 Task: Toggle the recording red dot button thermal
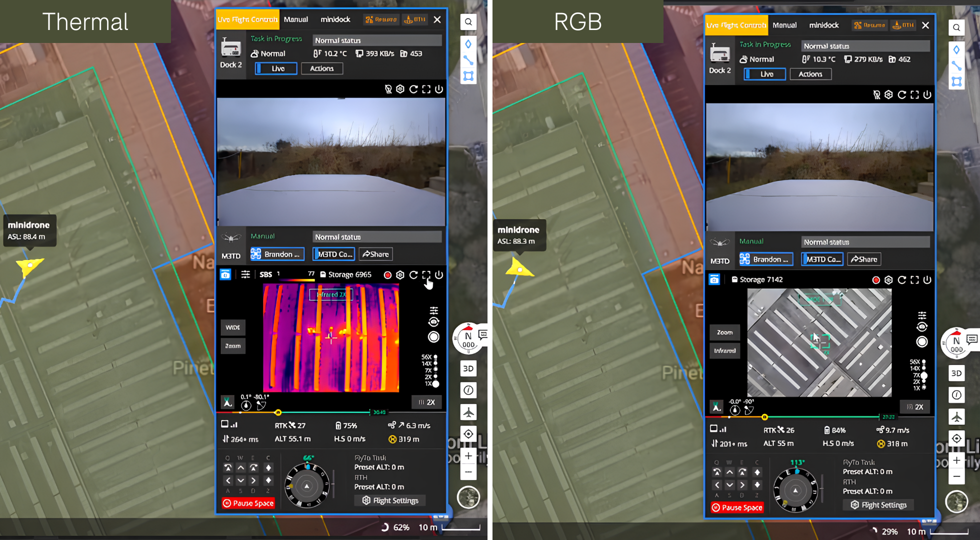coord(387,274)
